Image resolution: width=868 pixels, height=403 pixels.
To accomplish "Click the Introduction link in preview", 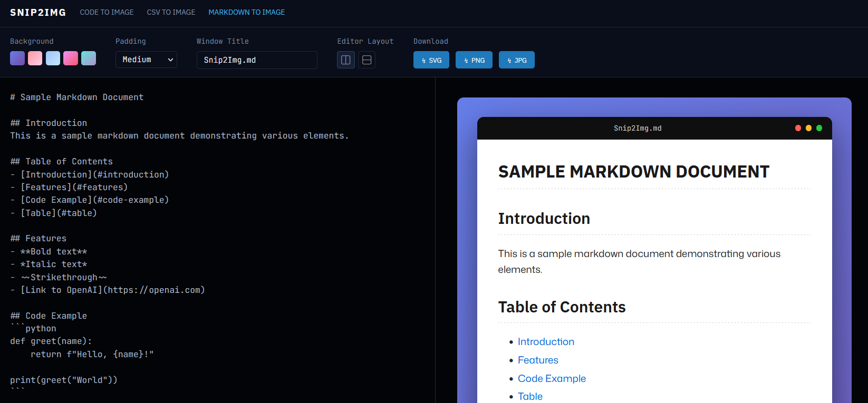I will [546, 341].
